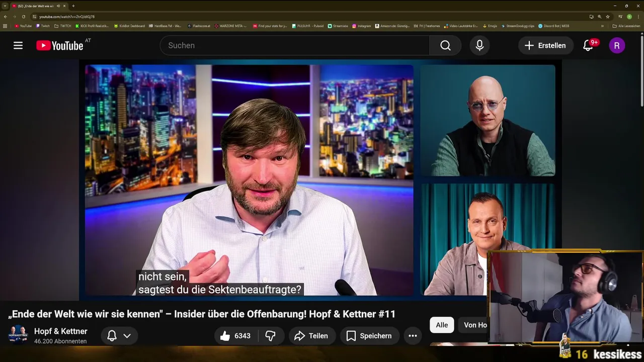Open the FH | Freehomes bookmark
This screenshot has height=362, width=644.
pos(427,26)
